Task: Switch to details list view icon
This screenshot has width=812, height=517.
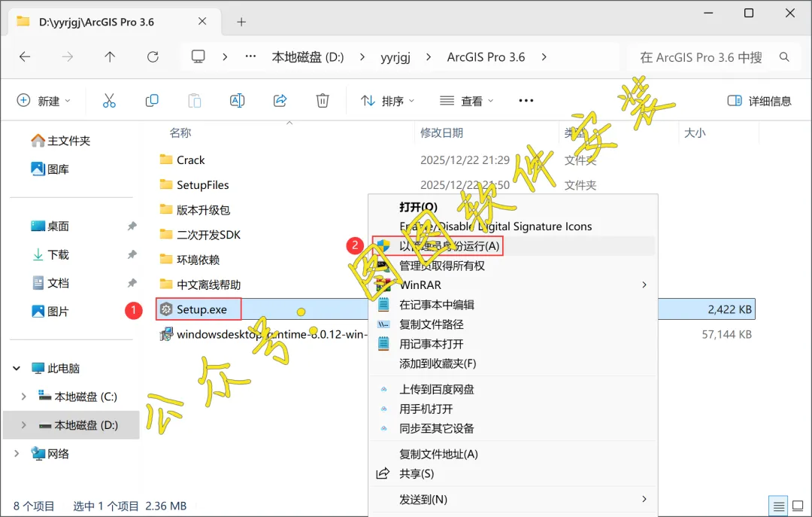Action: [779, 506]
